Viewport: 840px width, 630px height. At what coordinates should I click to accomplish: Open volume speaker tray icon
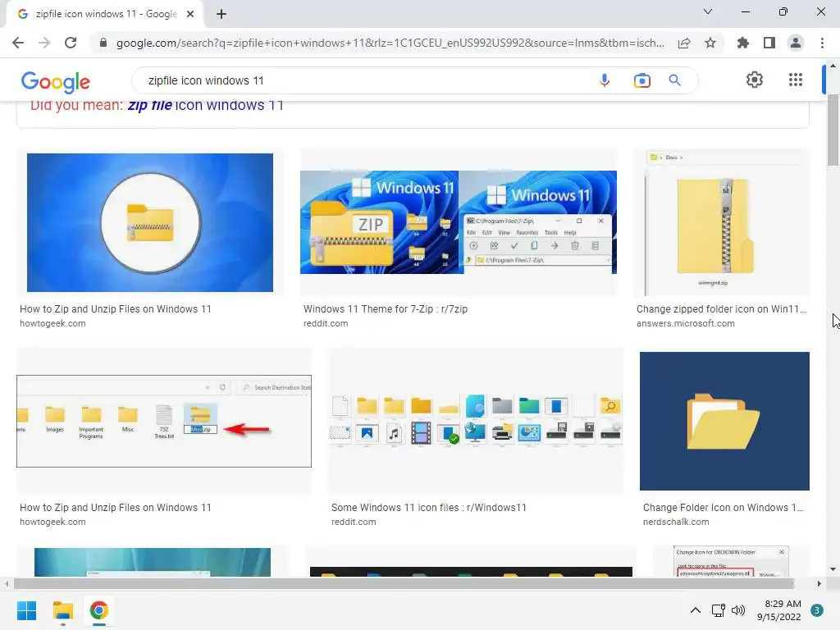pos(738,610)
